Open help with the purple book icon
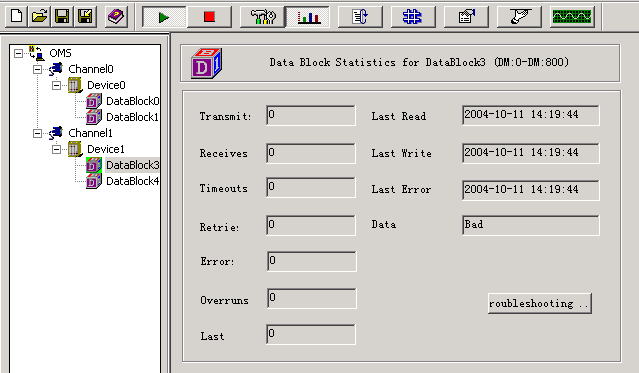 click(116, 17)
